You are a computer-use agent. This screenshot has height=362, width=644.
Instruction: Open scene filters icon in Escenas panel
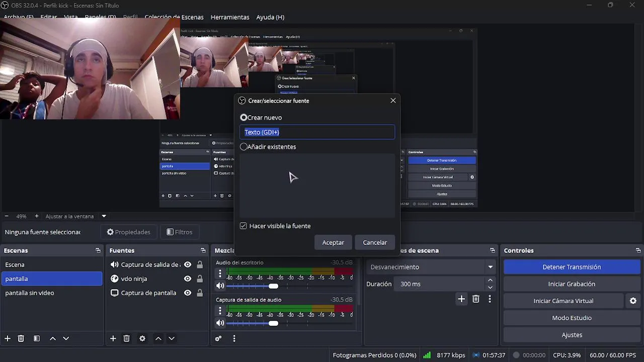(x=37, y=338)
